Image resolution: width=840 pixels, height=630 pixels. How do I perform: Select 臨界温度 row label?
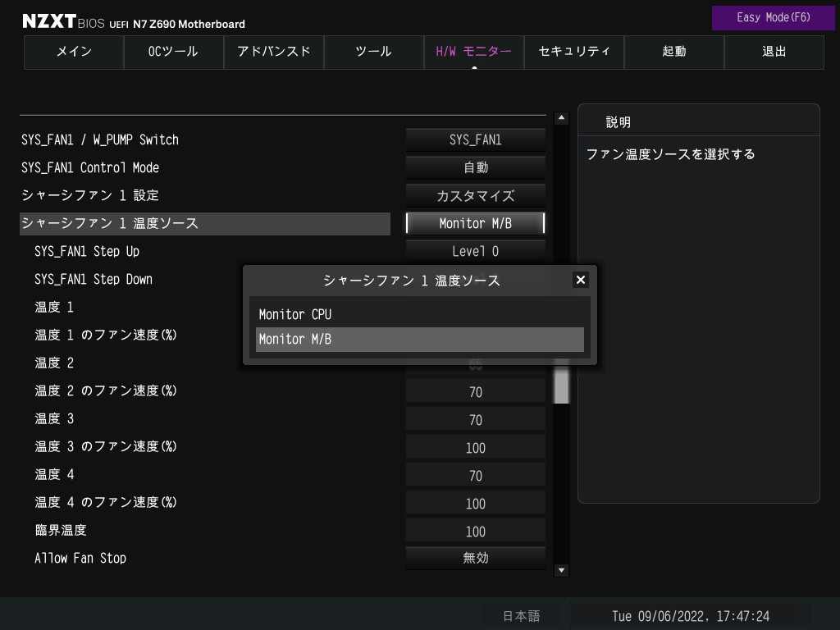point(61,530)
